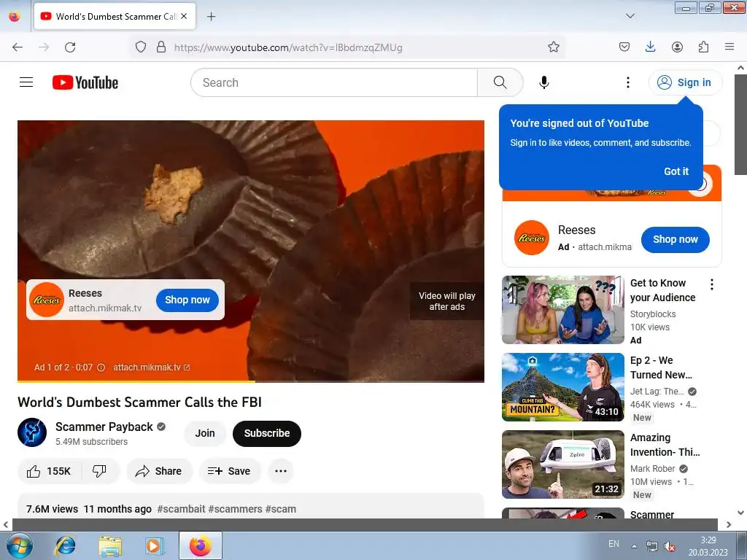The height and width of the screenshot is (560, 747).
Task: Click Firefox icon on taskbar
Action: (x=200, y=545)
